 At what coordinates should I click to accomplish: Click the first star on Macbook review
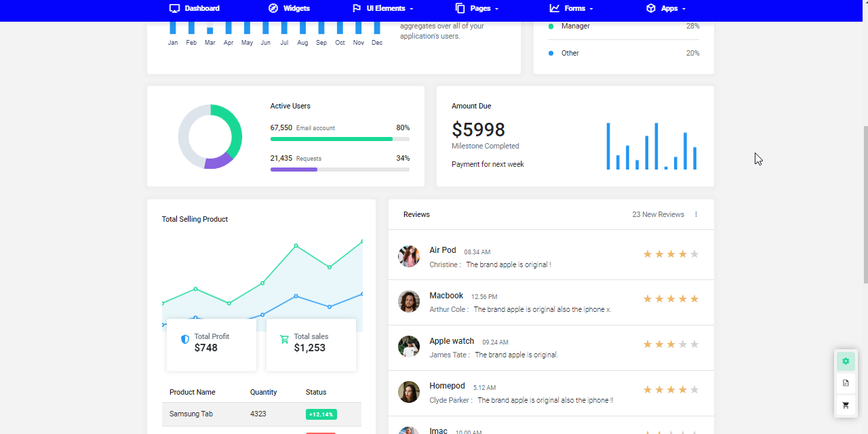tap(648, 299)
